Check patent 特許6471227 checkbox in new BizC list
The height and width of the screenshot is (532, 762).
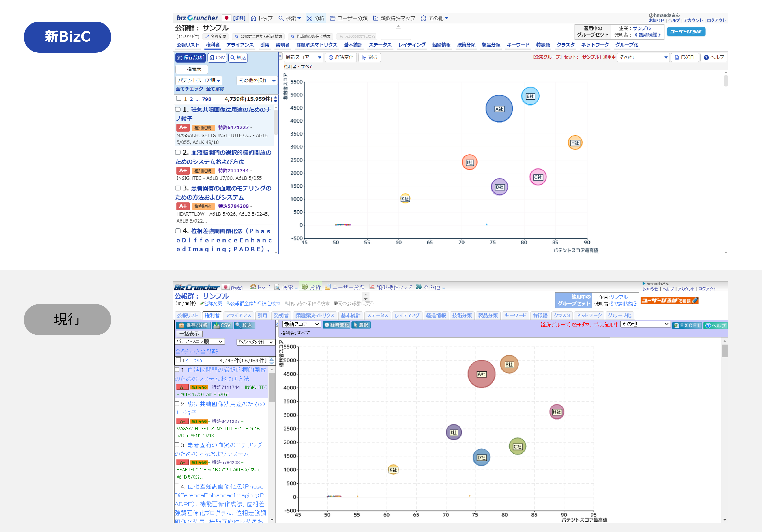click(x=178, y=110)
